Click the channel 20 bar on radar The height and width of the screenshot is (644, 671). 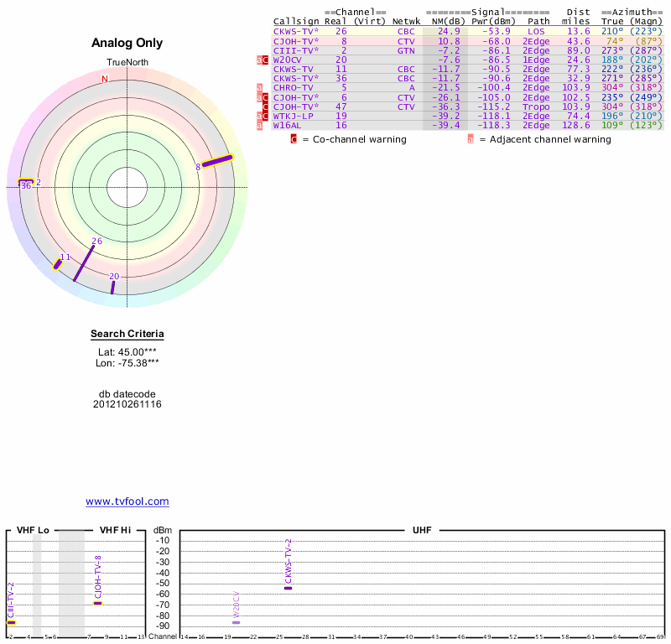pos(113,287)
